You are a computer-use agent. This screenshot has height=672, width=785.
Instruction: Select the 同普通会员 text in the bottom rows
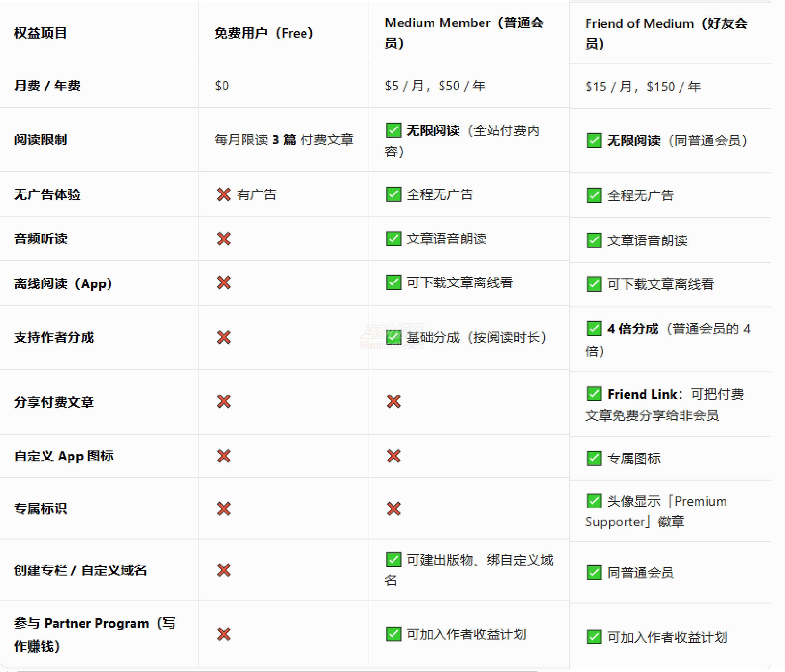click(x=641, y=573)
